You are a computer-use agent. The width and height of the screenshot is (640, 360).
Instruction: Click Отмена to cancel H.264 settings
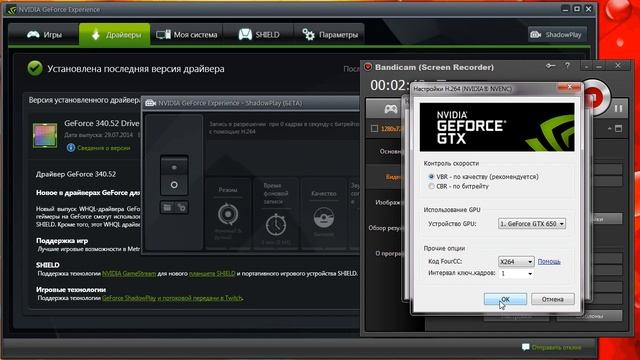point(553,299)
